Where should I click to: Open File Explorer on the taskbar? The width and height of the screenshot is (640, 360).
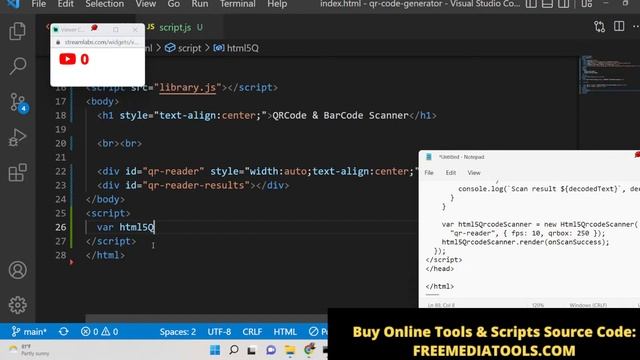tap(290, 350)
